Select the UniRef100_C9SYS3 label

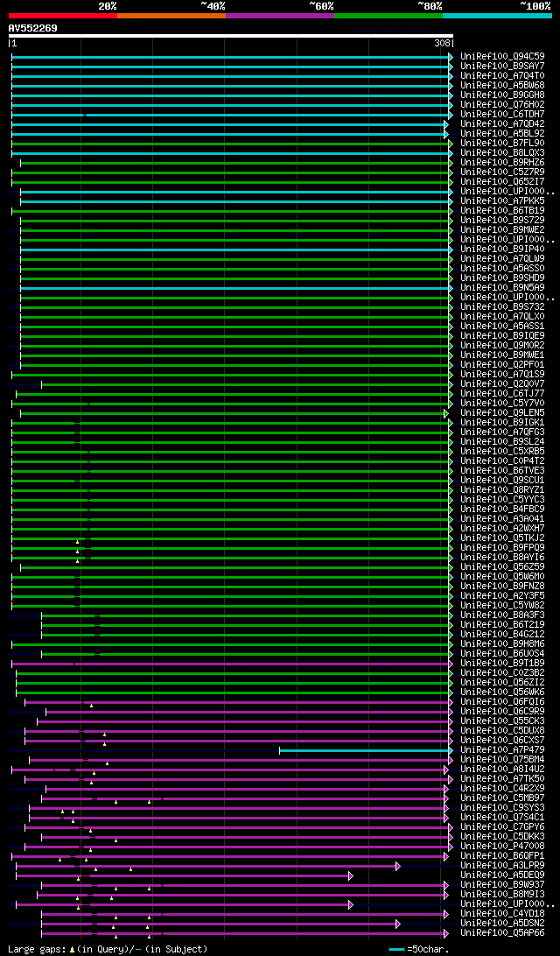[x=503, y=808]
